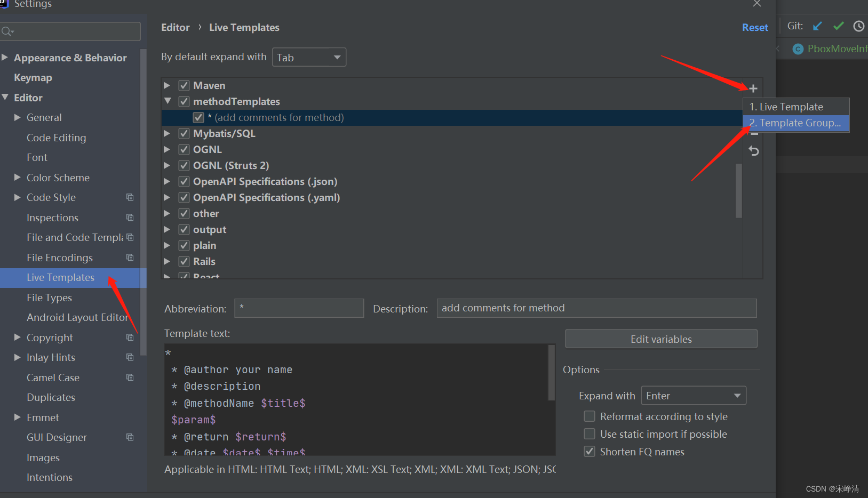Click the copy icon beside Code Style
Viewport: 868px width, 498px height.
point(130,197)
